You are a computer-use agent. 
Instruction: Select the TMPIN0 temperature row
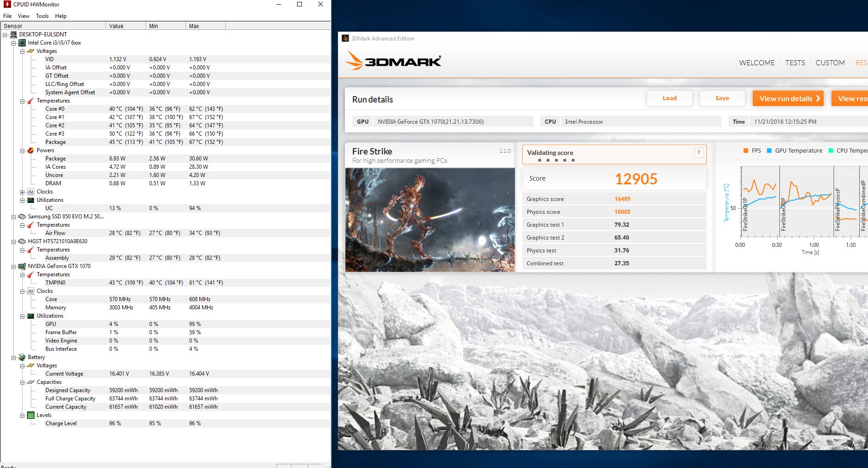pos(165,283)
